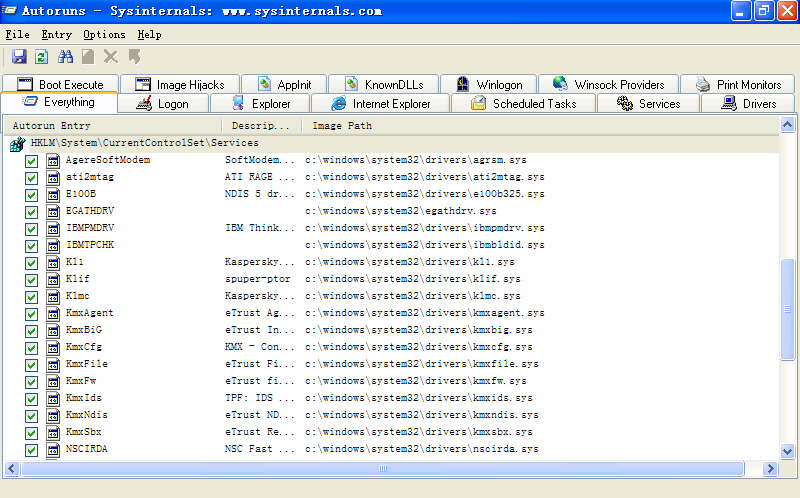Open the Options menu
The width and height of the screenshot is (800, 498).
104,35
